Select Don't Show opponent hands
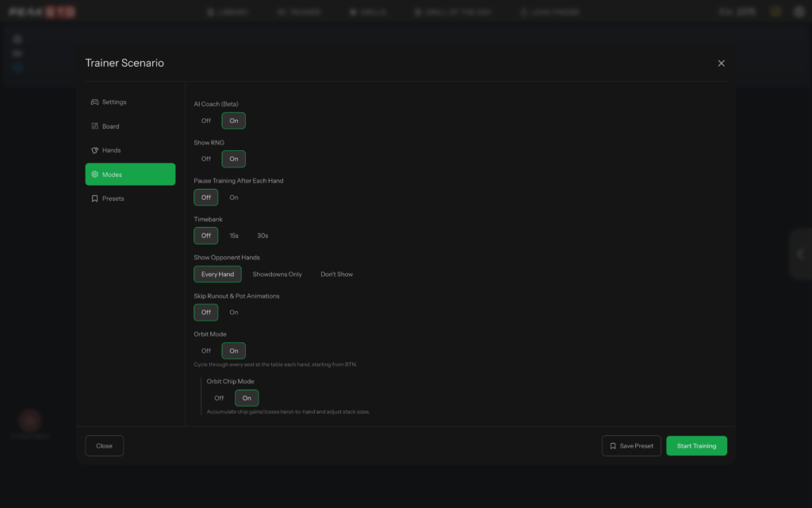This screenshot has height=508, width=812. tap(336, 274)
